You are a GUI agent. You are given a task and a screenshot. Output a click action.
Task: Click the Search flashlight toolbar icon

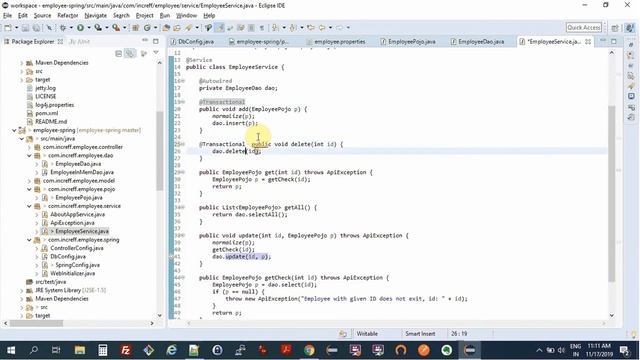[188, 28]
